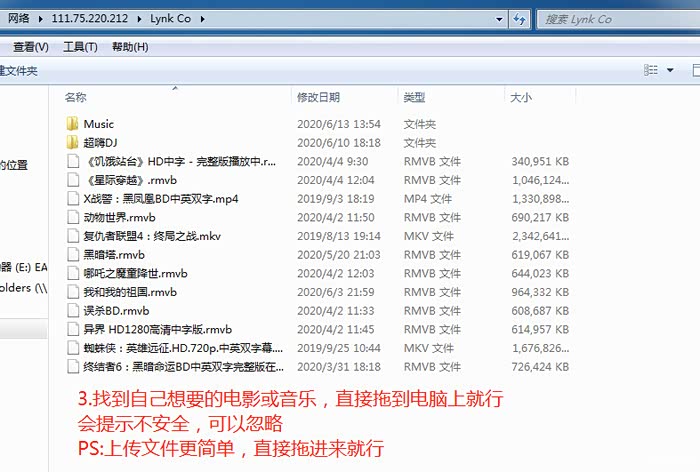Focus the 搜索 Lynk Co search box
Viewport: 700px width, 472px height.
[618, 19]
